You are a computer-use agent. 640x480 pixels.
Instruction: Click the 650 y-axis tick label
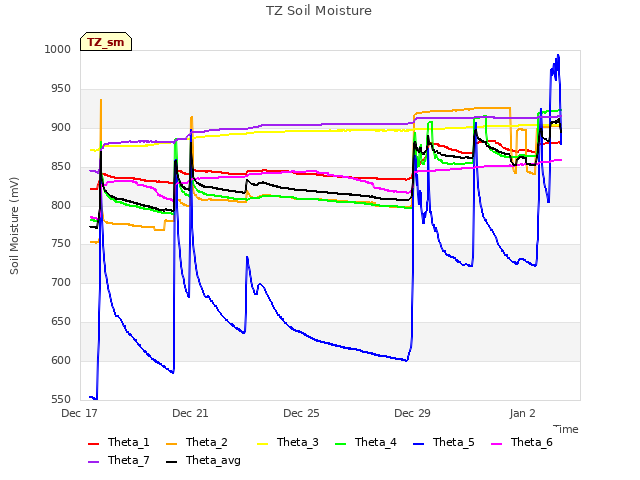61,322
